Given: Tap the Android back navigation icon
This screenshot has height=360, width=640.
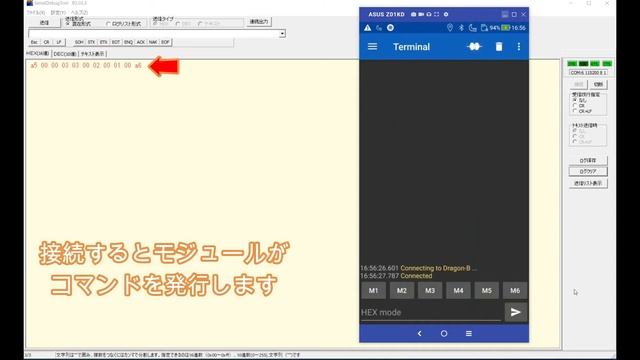Looking at the screenshot, I should click(420, 333).
